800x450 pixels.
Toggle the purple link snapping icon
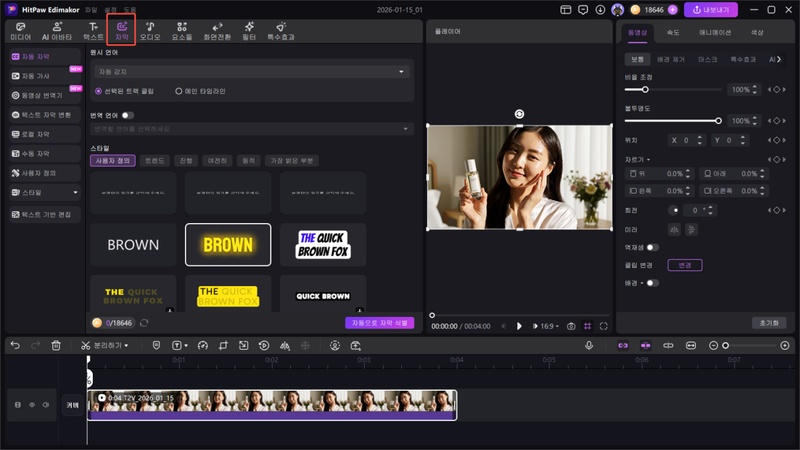click(x=623, y=345)
